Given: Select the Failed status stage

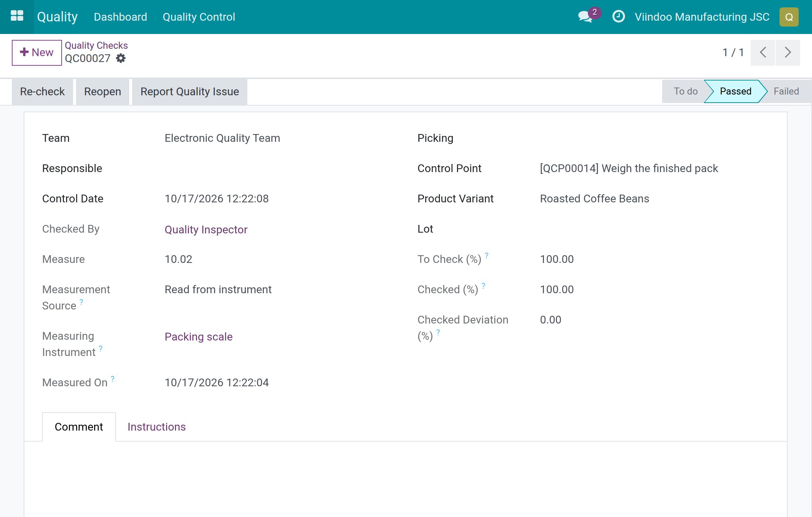Looking at the screenshot, I should (x=786, y=91).
